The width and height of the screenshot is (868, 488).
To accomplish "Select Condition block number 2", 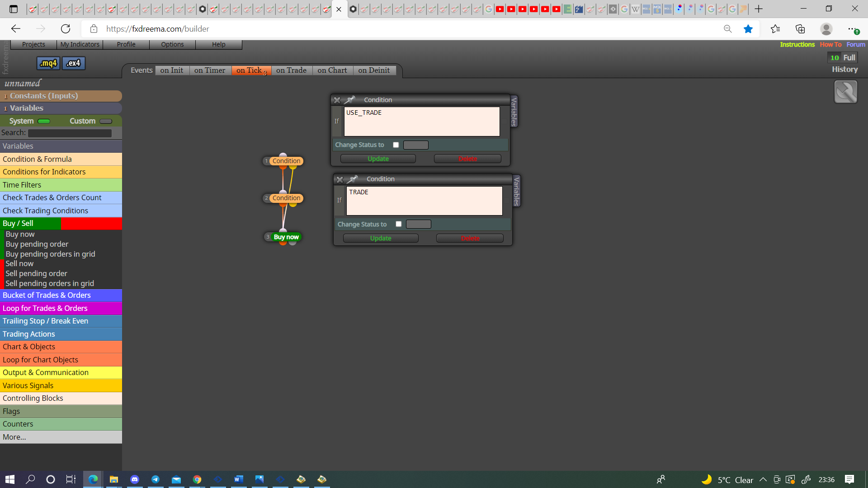I will tap(286, 198).
